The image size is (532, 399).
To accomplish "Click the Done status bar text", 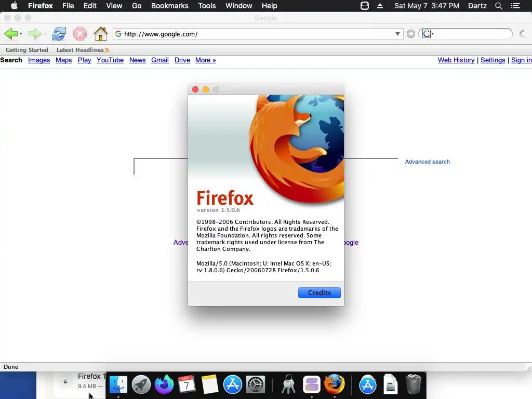I will pyautogui.click(x=11, y=367).
